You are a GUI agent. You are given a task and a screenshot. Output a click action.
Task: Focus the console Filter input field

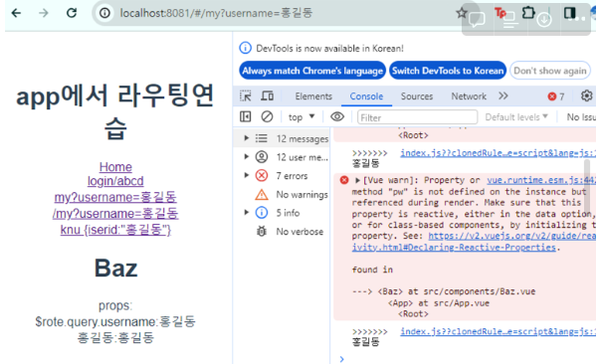[x=417, y=117]
